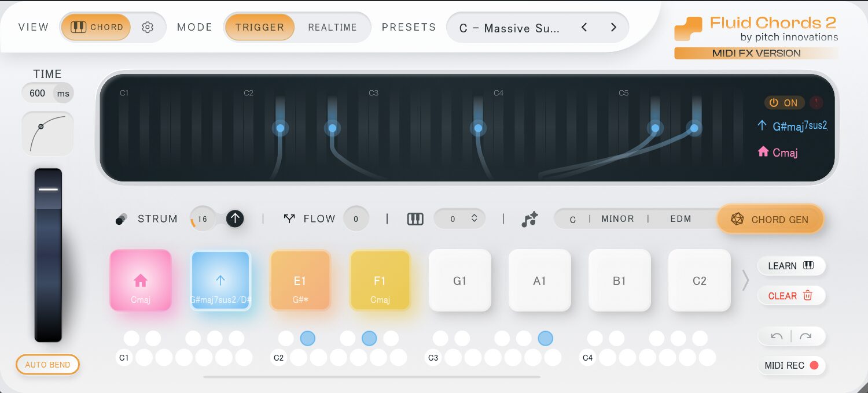Click highlighted blue black-key in C3 octave
868x393 pixels.
545,338
